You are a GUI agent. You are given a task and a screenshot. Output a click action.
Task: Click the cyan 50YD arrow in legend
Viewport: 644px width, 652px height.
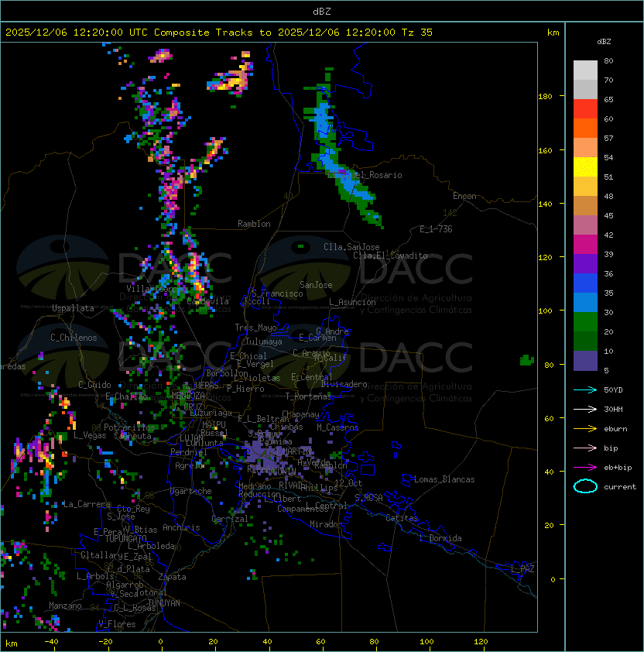(x=585, y=389)
